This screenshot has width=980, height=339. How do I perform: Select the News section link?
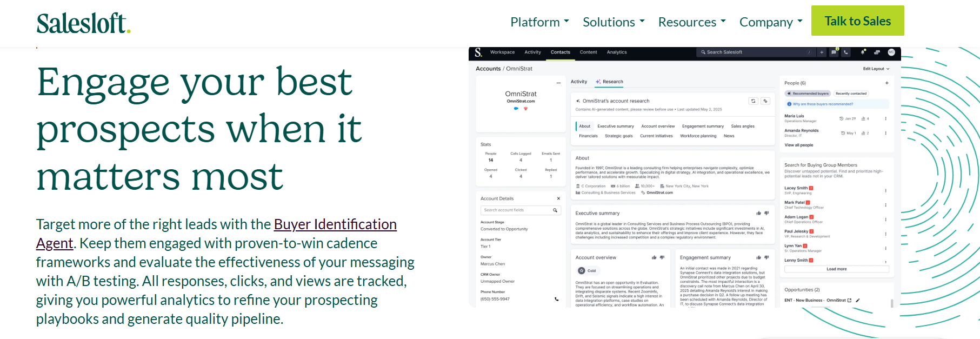729,136
